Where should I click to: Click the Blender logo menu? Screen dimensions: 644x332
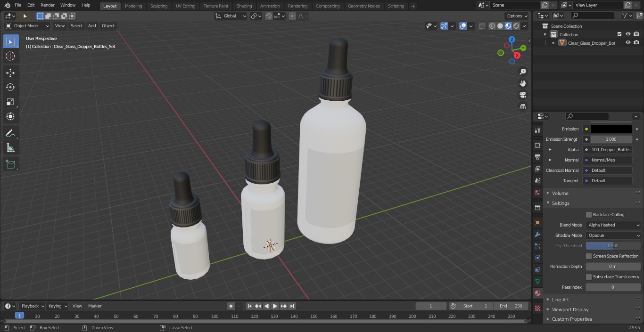[7, 5]
